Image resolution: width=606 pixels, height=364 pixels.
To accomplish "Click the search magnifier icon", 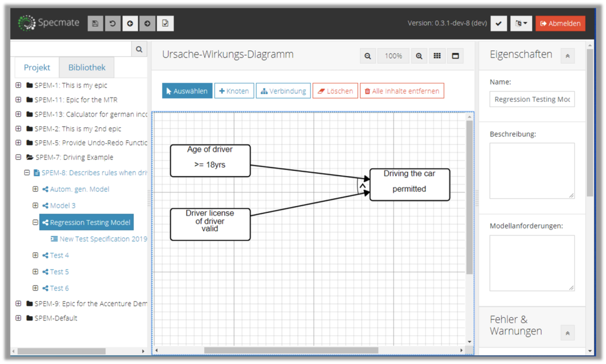I will point(139,50).
